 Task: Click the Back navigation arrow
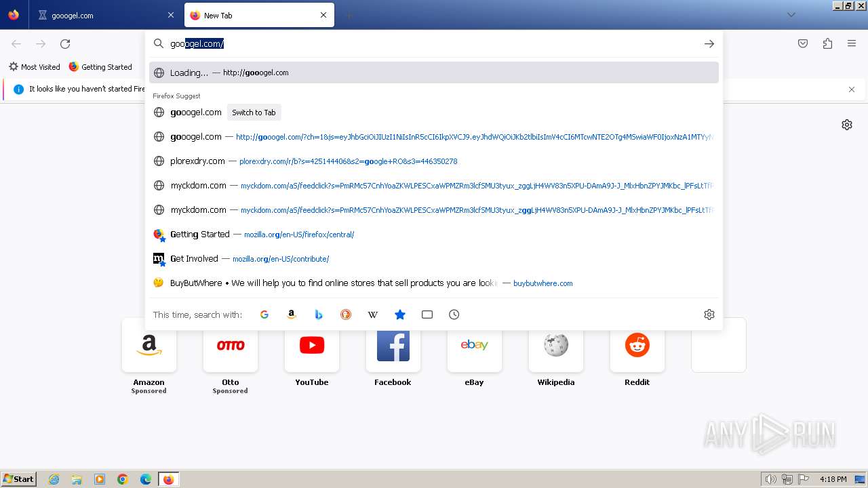[16, 43]
